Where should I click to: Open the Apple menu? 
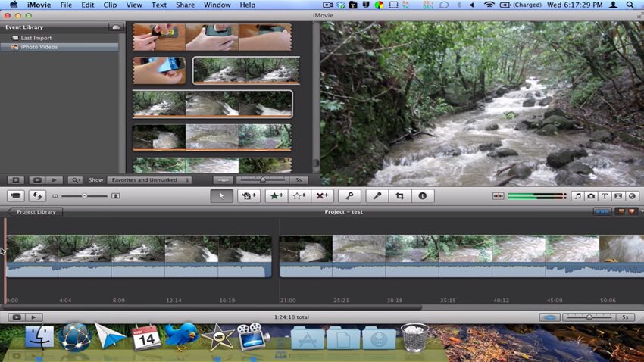[x=13, y=5]
